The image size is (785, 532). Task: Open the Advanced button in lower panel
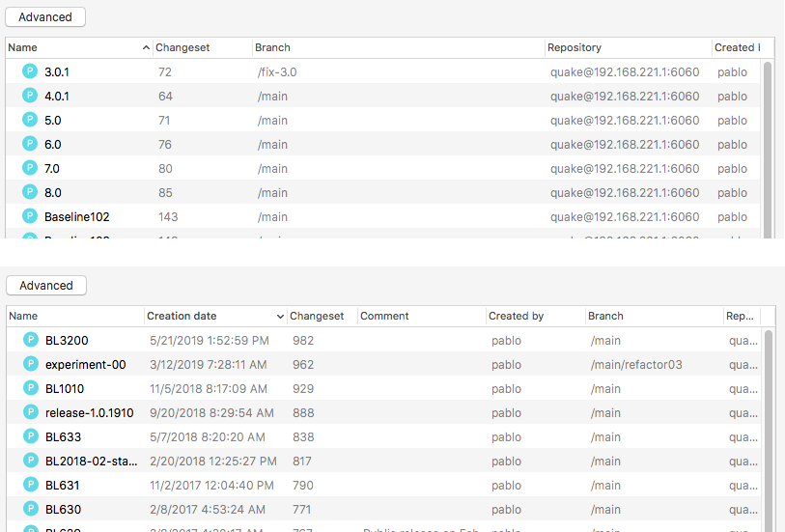point(46,285)
